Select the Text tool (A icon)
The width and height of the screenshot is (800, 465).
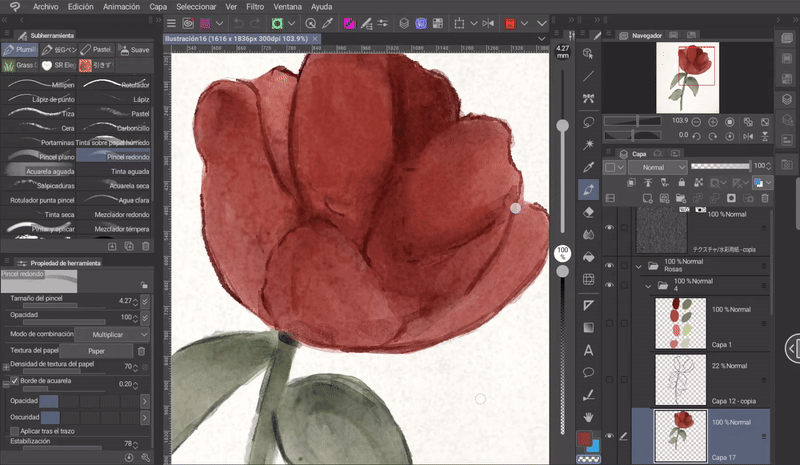tap(589, 350)
